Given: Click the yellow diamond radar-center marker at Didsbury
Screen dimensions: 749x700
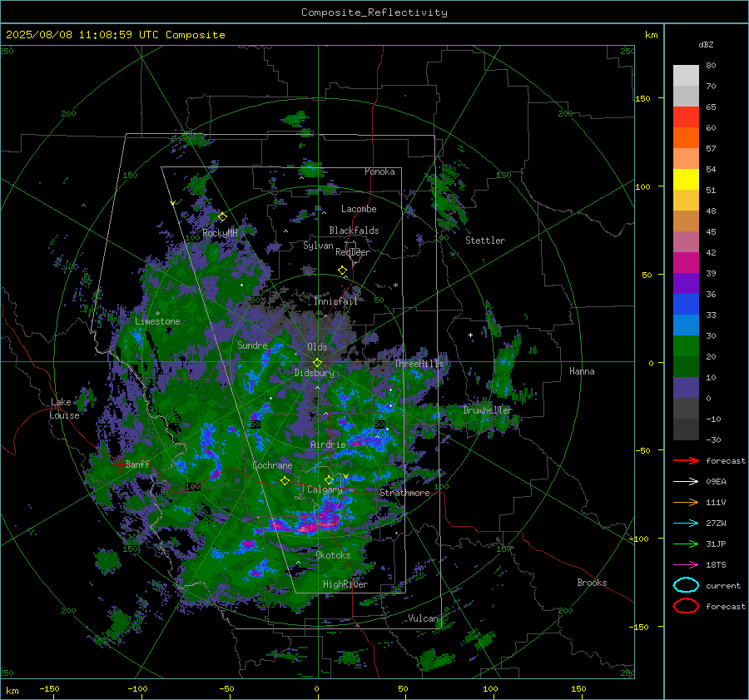Looking at the screenshot, I should click(x=317, y=363).
